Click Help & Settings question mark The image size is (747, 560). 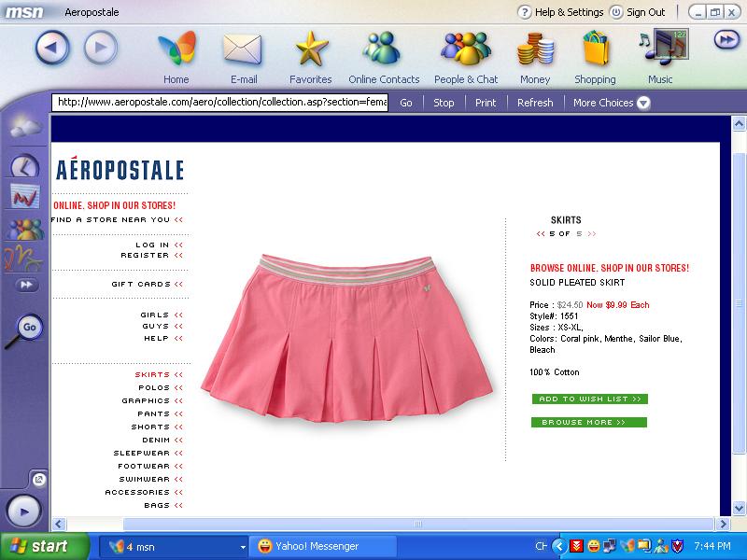(x=524, y=12)
